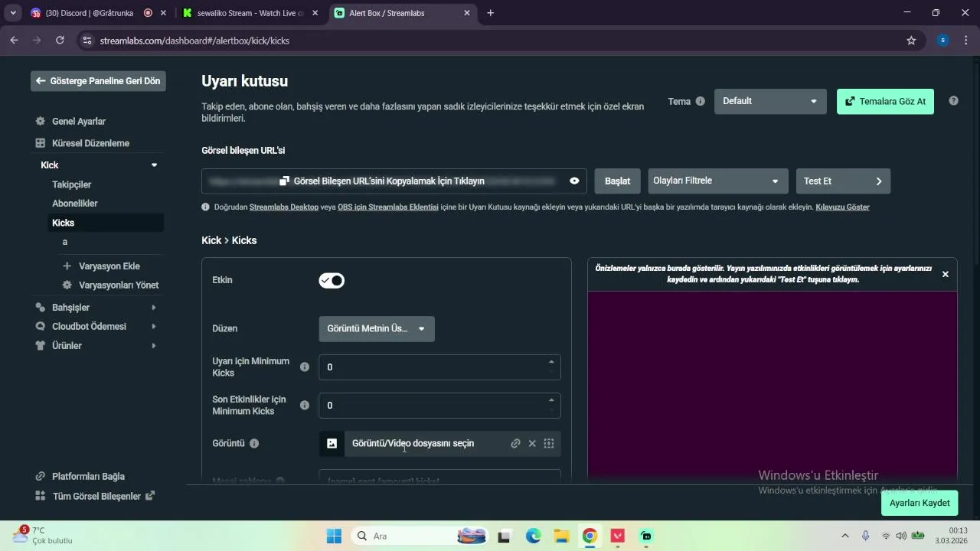Increase Son Etkinlikler Minimum Kicks value
Viewport: 980px width, 551px height.
(551, 400)
